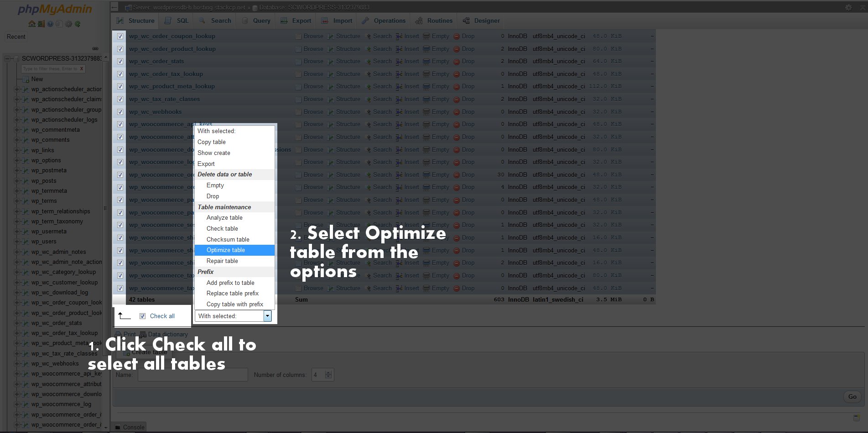Open the phpMyAdmin documentation help icon
The height and width of the screenshot is (433, 868).
50,24
